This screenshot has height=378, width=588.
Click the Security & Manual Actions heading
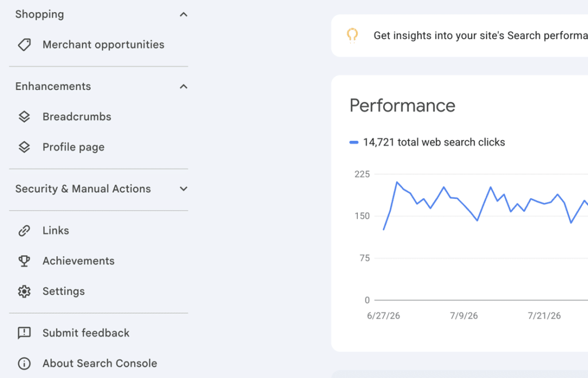[83, 188]
